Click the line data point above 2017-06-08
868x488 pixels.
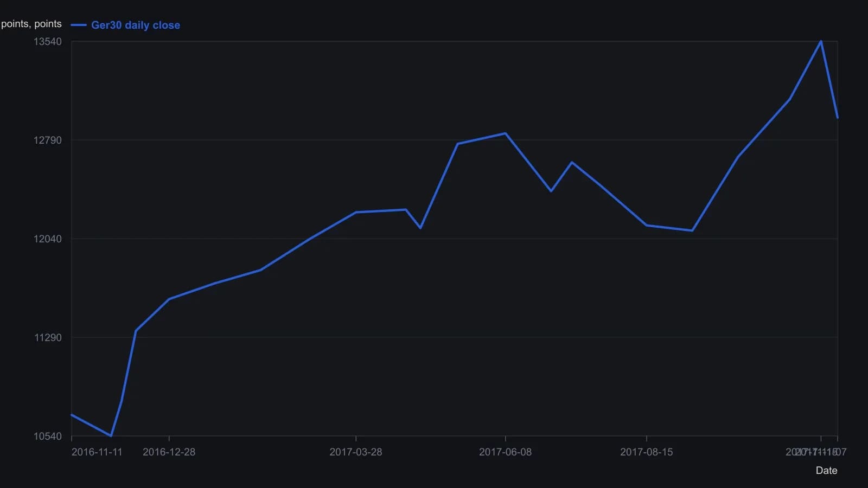coord(505,133)
